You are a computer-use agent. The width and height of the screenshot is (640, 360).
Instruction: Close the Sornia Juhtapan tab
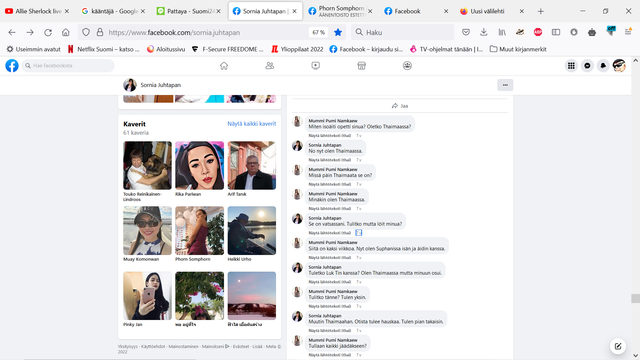(294, 11)
